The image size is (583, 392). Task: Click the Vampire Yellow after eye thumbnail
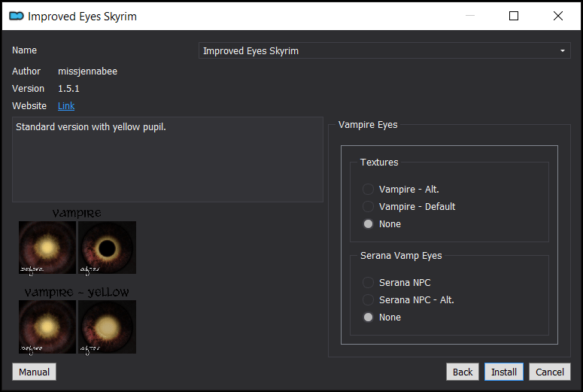(x=108, y=327)
